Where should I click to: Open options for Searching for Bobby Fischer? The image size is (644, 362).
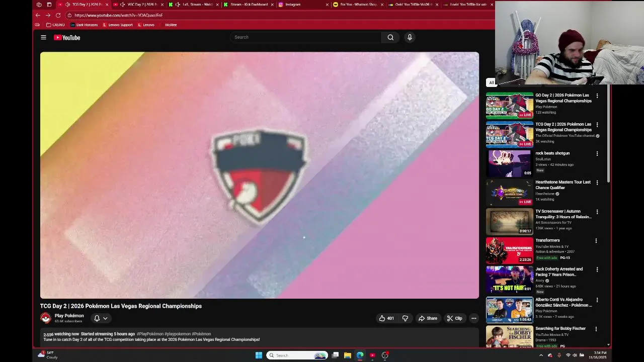pos(597,329)
